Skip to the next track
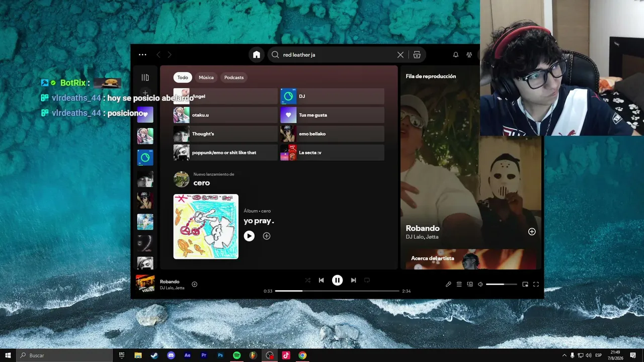Screen dimensions: 644x362 coord(353,280)
